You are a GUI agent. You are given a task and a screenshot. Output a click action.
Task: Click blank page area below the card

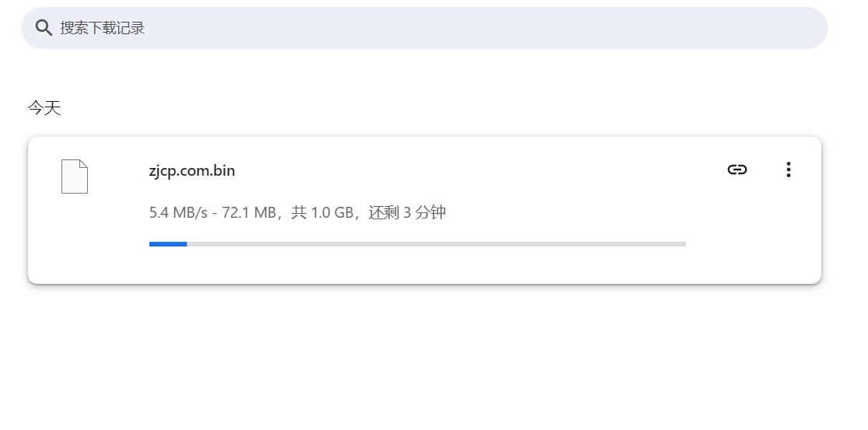[428, 358]
